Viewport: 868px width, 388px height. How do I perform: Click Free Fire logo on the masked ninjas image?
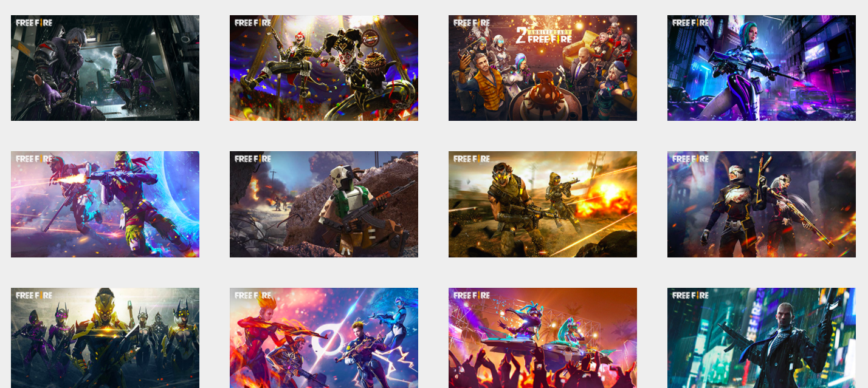pos(34,22)
